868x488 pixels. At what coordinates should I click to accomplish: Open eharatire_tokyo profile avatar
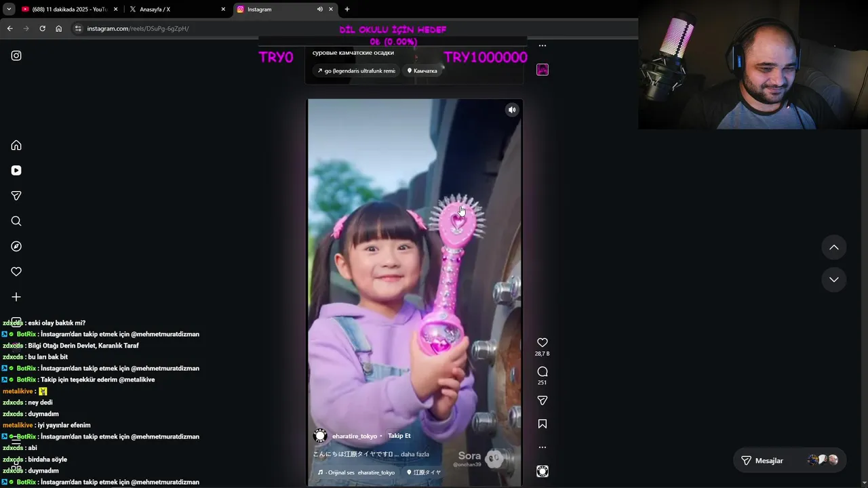click(x=320, y=436)
